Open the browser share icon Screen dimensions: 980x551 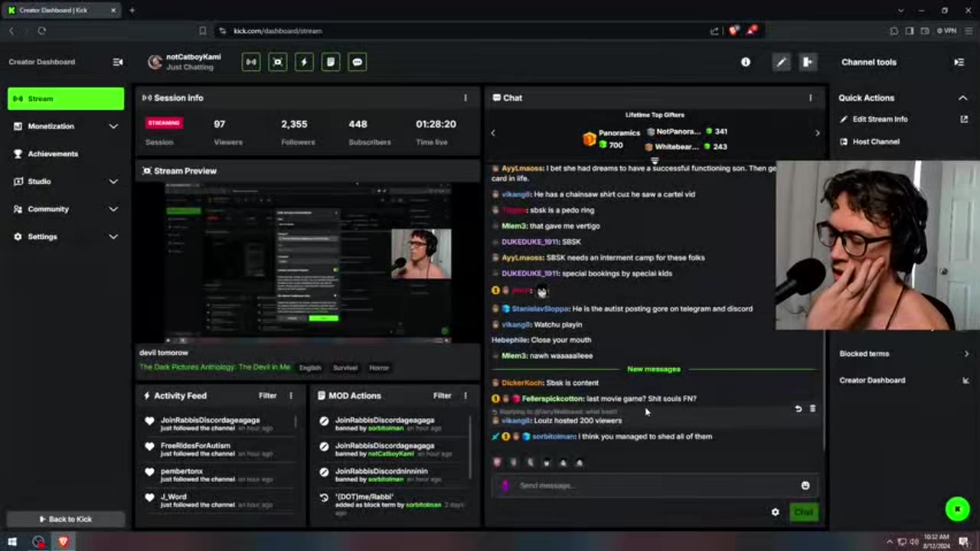click(x=714, y=31)
